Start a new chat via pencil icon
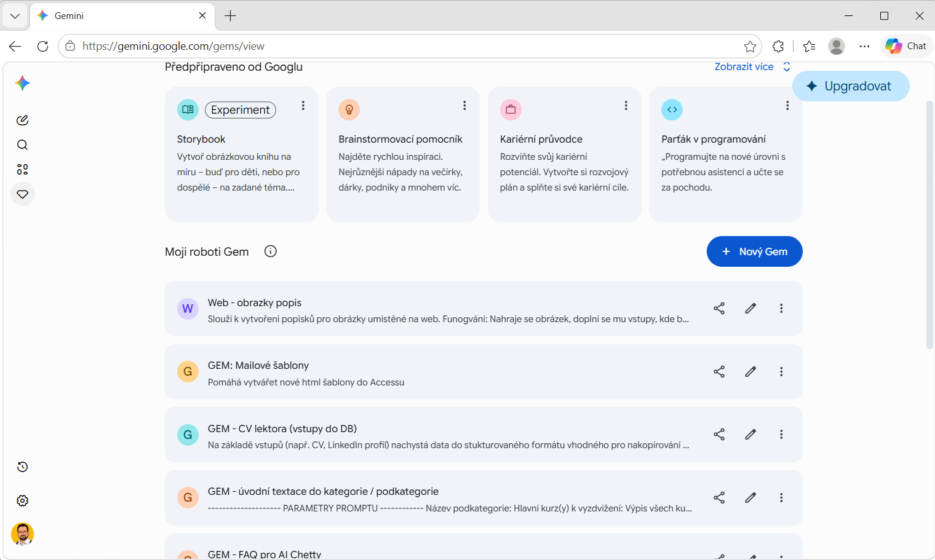This screenshot has height=560, width=935. [23, 120]
